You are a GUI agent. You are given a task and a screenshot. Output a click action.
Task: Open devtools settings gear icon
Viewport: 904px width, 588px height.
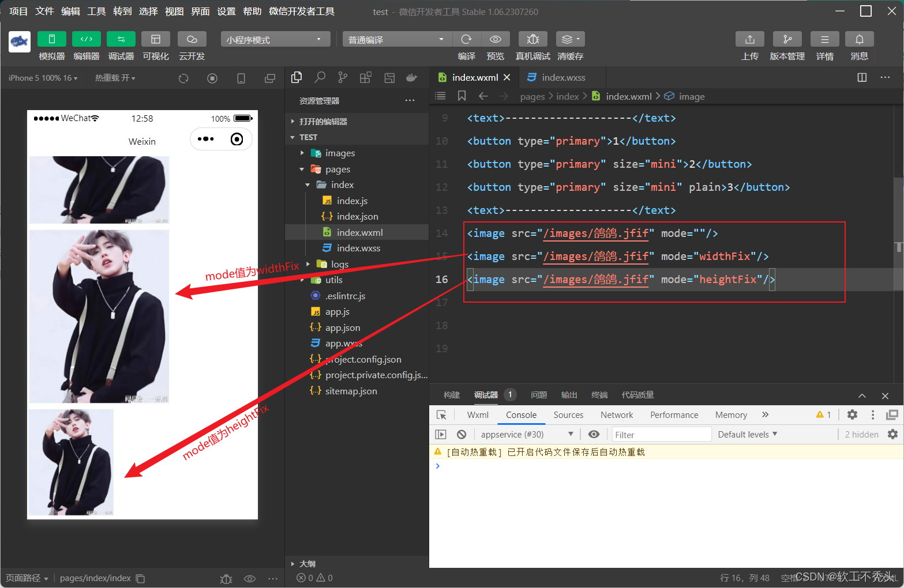click(852, 415)
